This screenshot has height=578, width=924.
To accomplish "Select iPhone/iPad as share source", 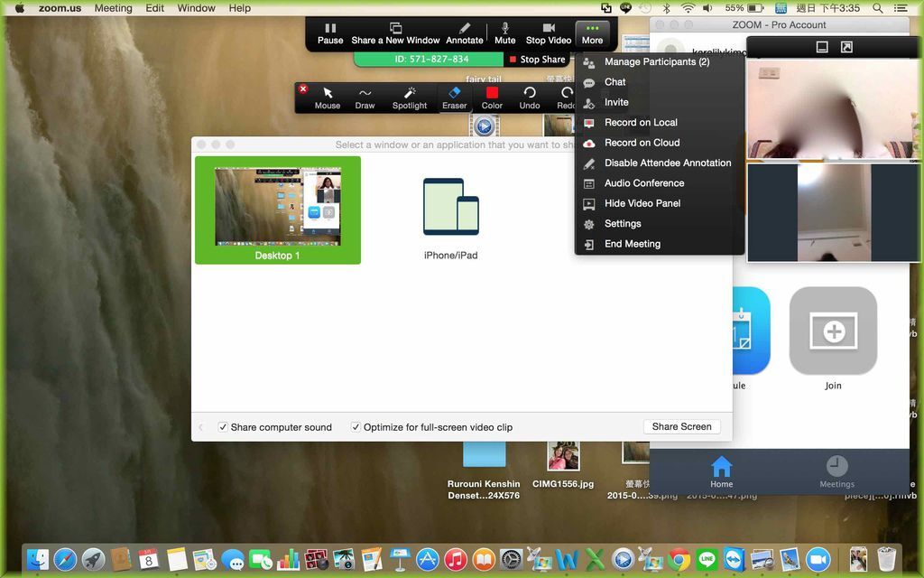I will (x=451, y=219).
